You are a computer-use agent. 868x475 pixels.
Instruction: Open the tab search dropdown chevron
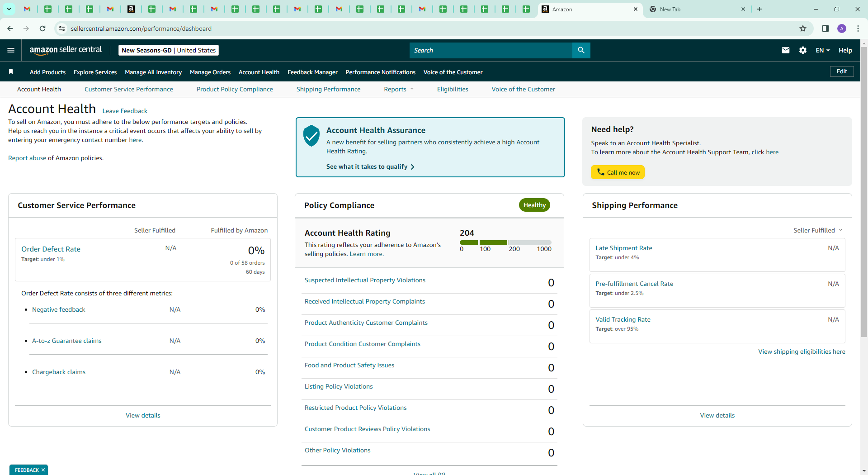tap(9, 9)
